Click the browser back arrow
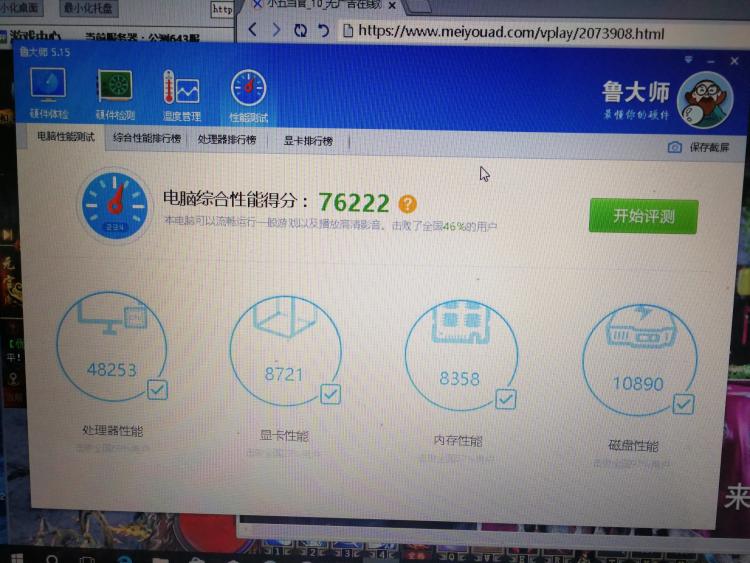This screenshot has height=563, width=750. (253, 30)
